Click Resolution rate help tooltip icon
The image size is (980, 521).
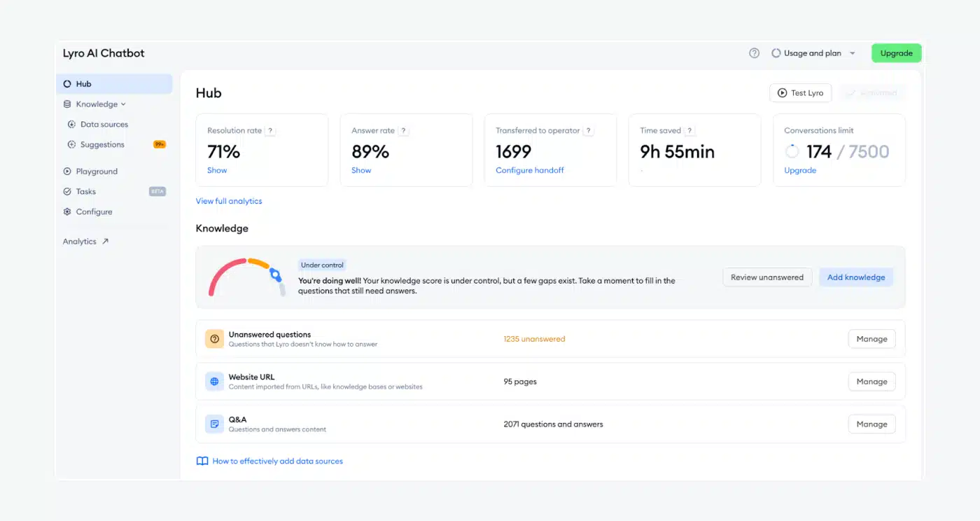(271, 131)
